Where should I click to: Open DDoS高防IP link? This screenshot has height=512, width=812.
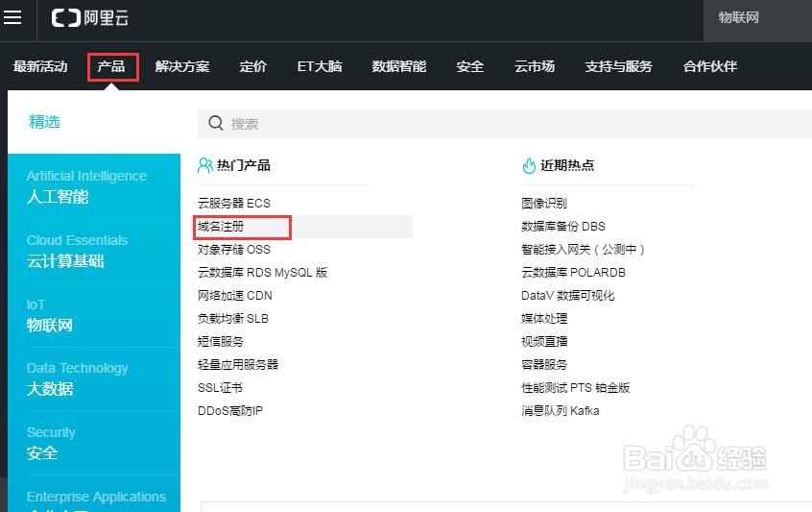click(x=230, y=411)
